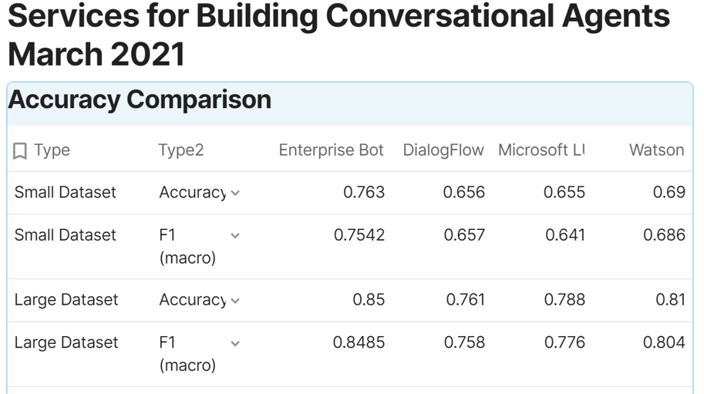The image size is (704, 394).
Task: Click the DialogFlow cell showing 0.758
Action: (464, 343)
